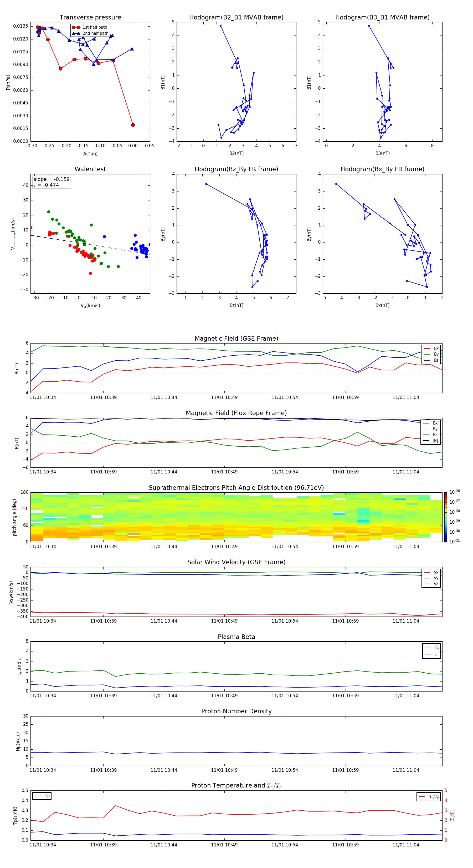Click the 'B2(nT)' x-axis label

point(236,153)
